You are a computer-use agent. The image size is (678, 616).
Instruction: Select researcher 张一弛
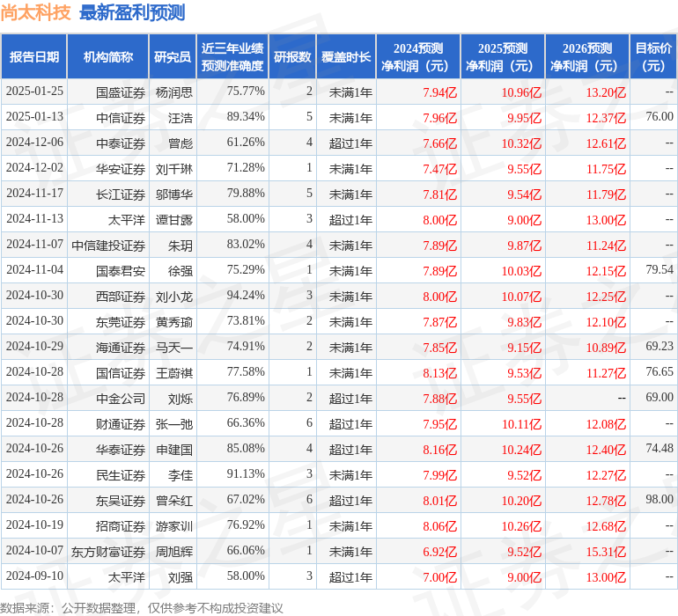173,424
